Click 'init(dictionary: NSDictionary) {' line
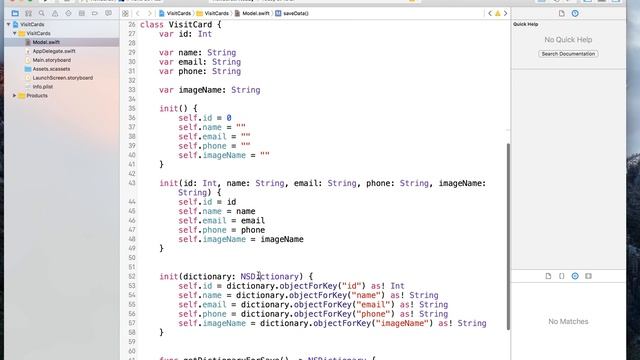 tap(236, 277)
